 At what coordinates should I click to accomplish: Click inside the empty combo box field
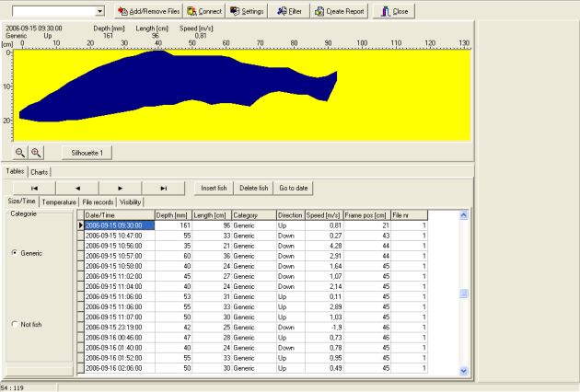click(53, 11)
